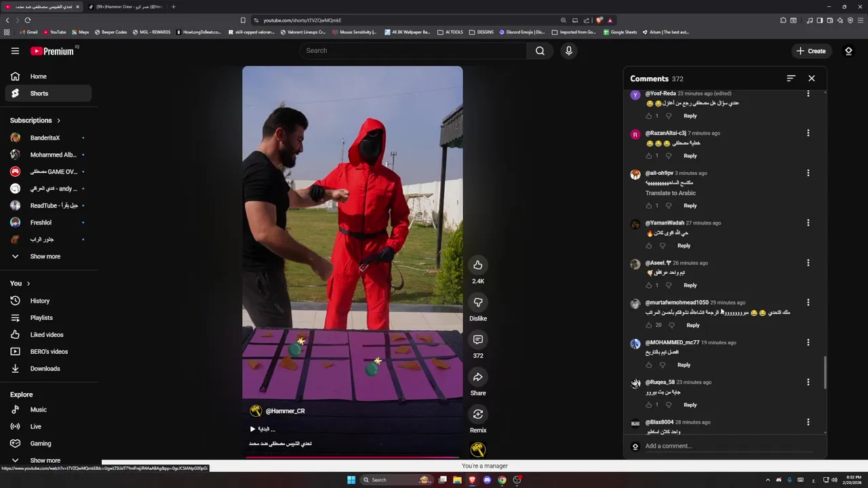Screen dimensions: 868x488
Task: Open BERO's videos
Action: 47,352
